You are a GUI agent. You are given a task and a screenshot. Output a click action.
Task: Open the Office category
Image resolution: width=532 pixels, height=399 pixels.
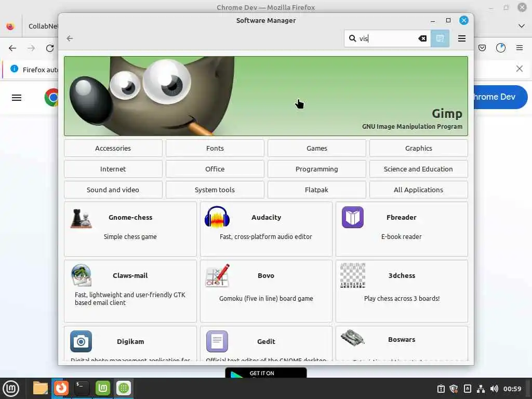coord(215,169)
